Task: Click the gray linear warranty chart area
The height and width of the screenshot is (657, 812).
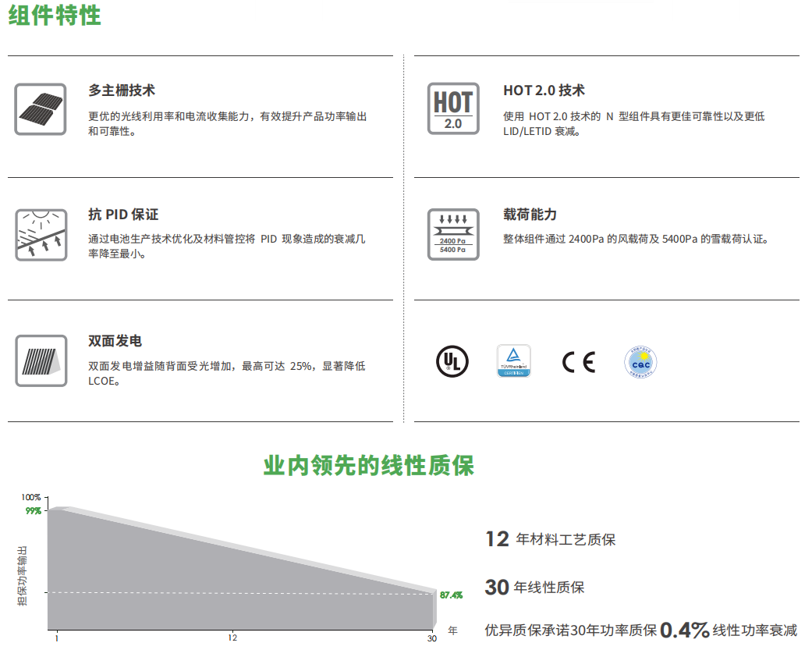Action: pos(242,568)
